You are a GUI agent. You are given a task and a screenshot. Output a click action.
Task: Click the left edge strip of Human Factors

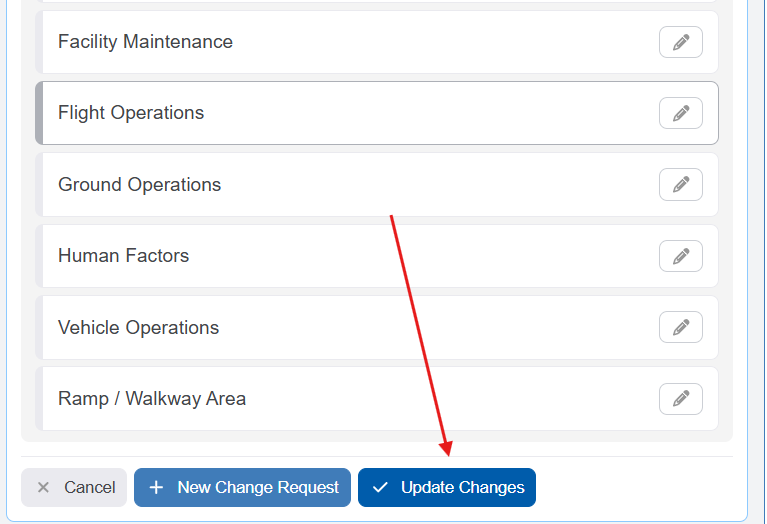pyautogui.click(x=39, y=256)
